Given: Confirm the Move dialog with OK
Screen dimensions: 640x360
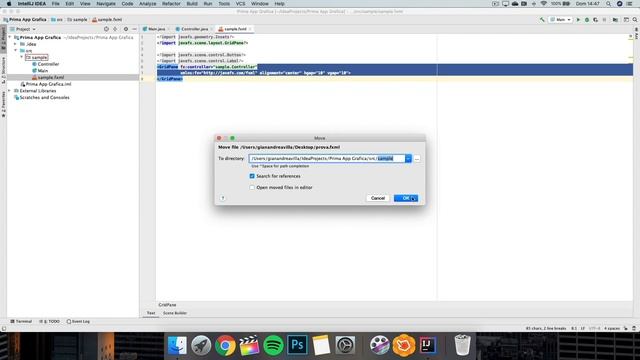Looking at the screenshot, I should click(406, 198).
